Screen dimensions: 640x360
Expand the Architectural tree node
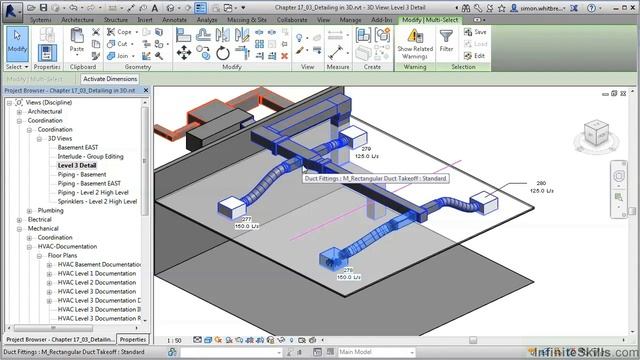click(19, 111)
